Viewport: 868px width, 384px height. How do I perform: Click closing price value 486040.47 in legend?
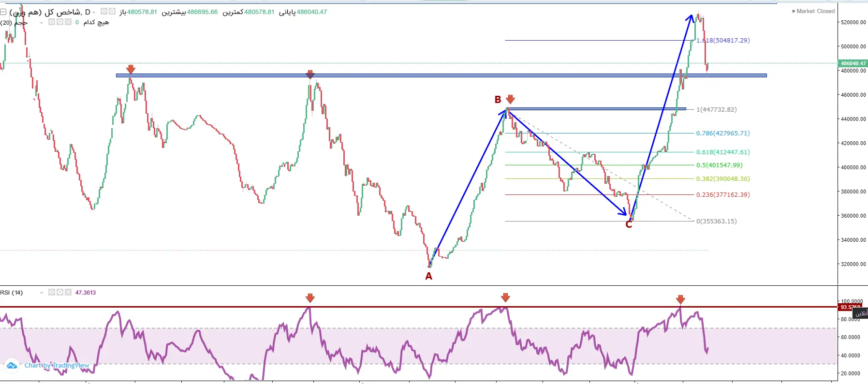(312, 12)
